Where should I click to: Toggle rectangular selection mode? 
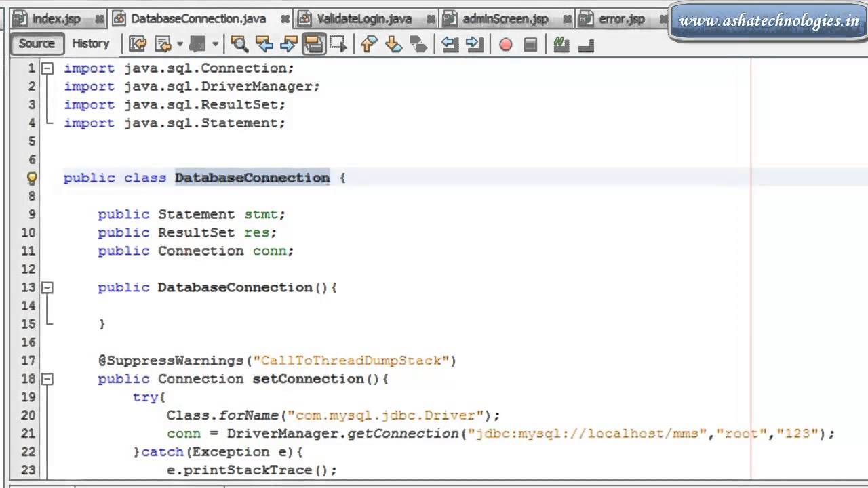click(x=338, y=45)
